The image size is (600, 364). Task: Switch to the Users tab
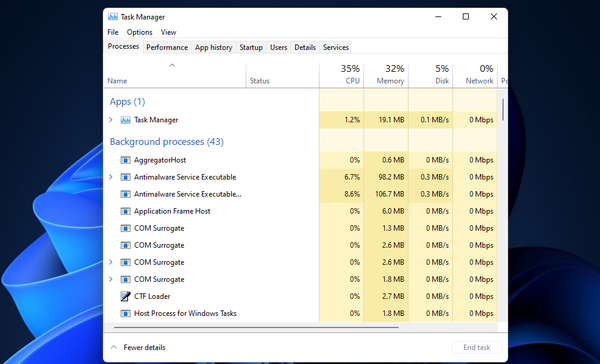point(279,47)
